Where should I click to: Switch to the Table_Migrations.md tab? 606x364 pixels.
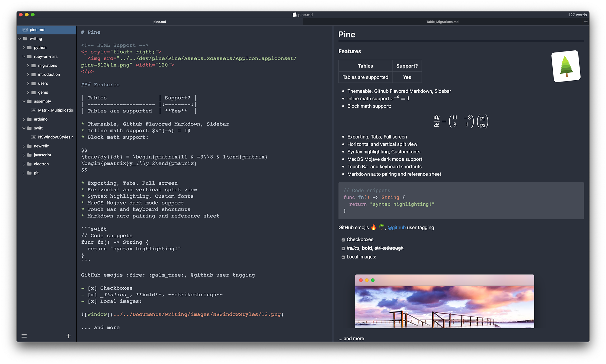coord(442,22)
